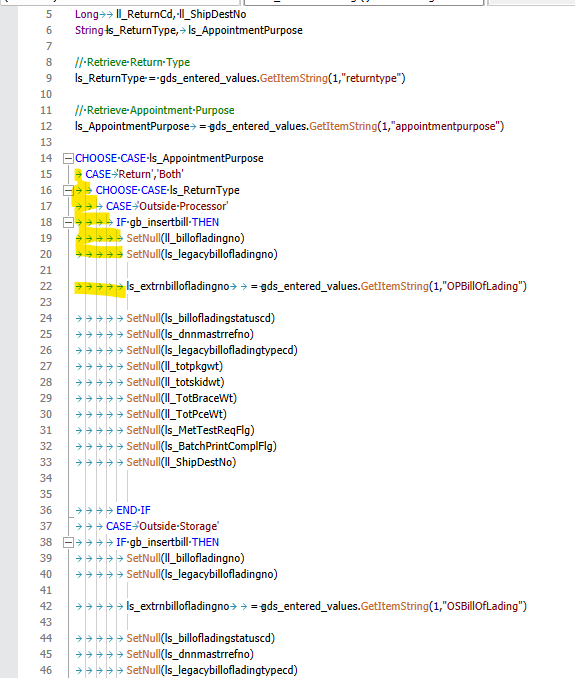The height and width of the screenshot is (678, 575).
Task: Click SetNull(ls_MetTestReqFlg)
Action: (x=190, y=430)
